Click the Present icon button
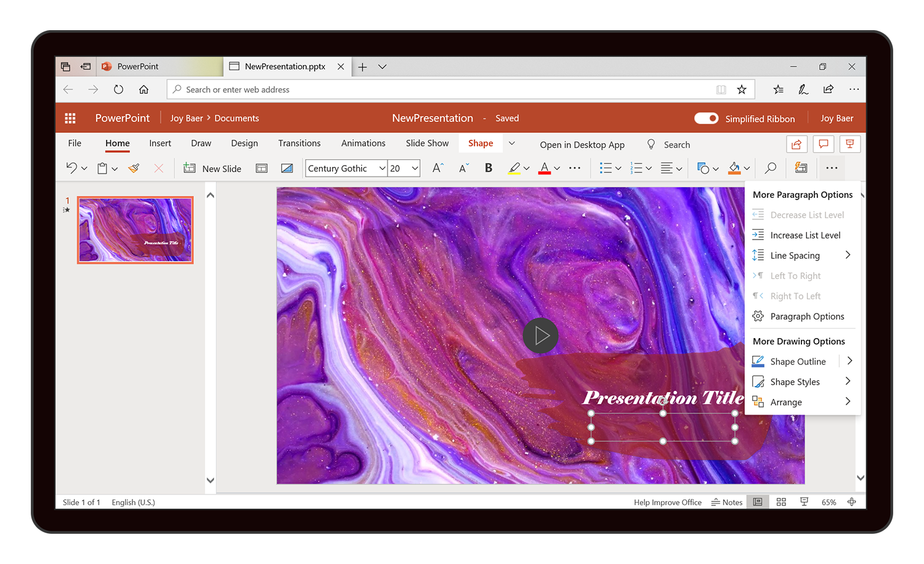This screenshot has height=564, width=924. pos(850,144)
